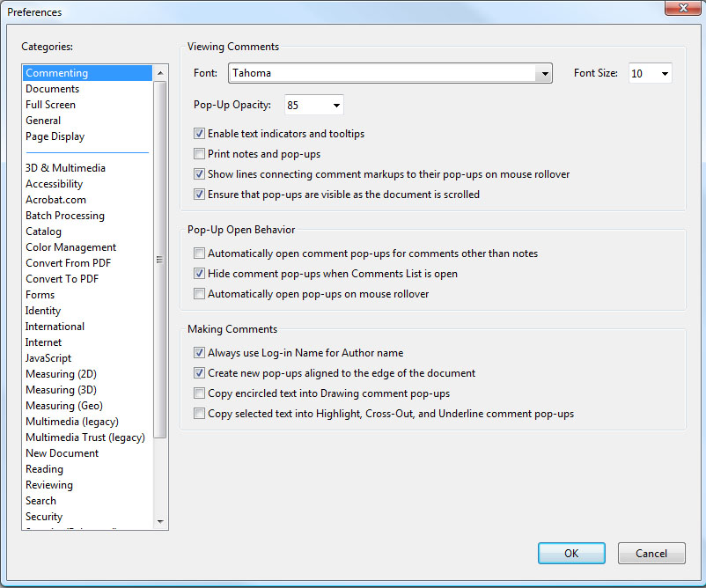Open the 3D & Multimedia category
This screenshot has height=588, width=706.
65,168
